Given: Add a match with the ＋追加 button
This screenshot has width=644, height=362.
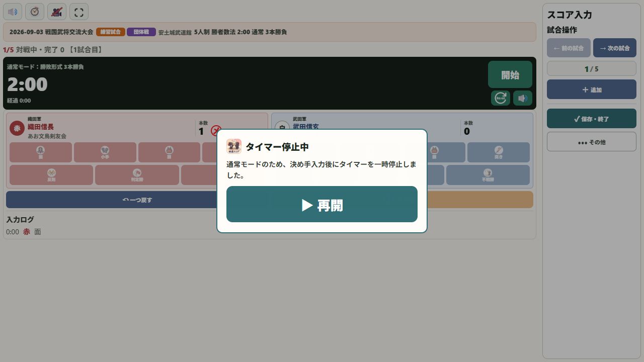Looking at the screenshot, I should [x=592, y=89].
